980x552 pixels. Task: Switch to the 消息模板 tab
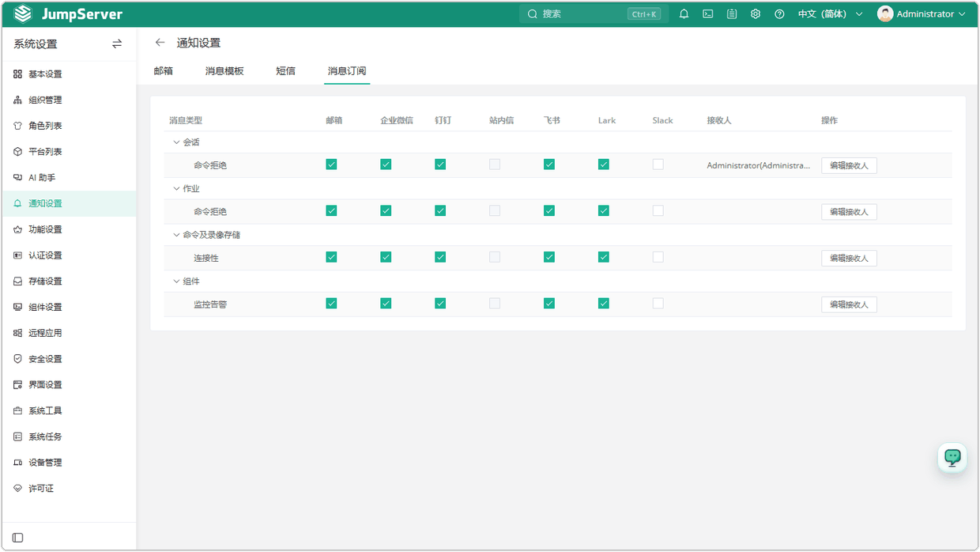[x=224, y=71]
